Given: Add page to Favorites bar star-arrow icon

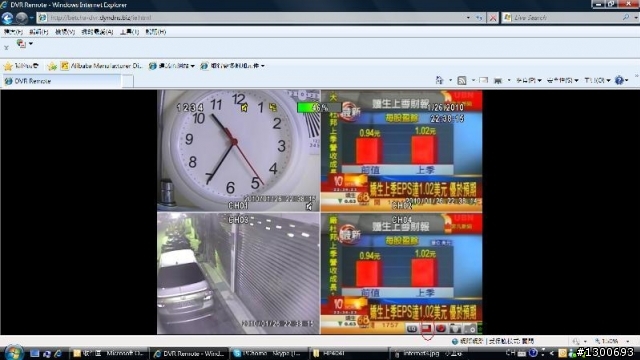Looking at the screenshot, I should coord(52,66).
